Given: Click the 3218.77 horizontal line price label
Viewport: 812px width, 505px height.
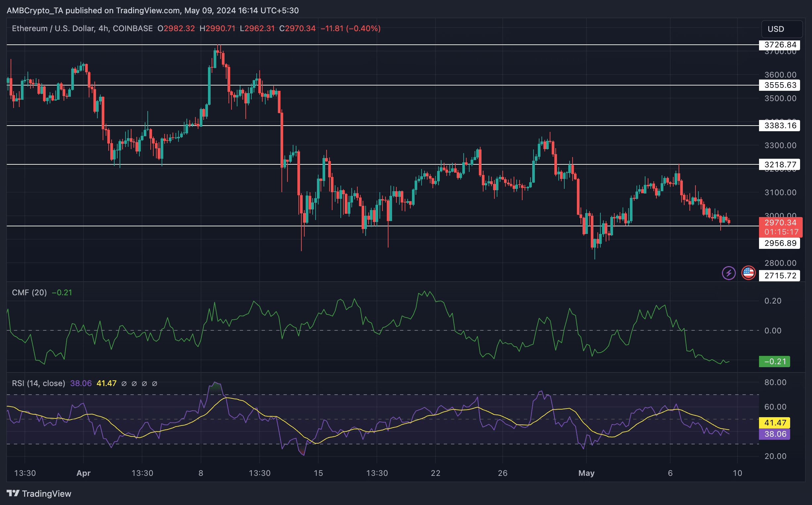Looking at the screenshot, I should 779,164.
